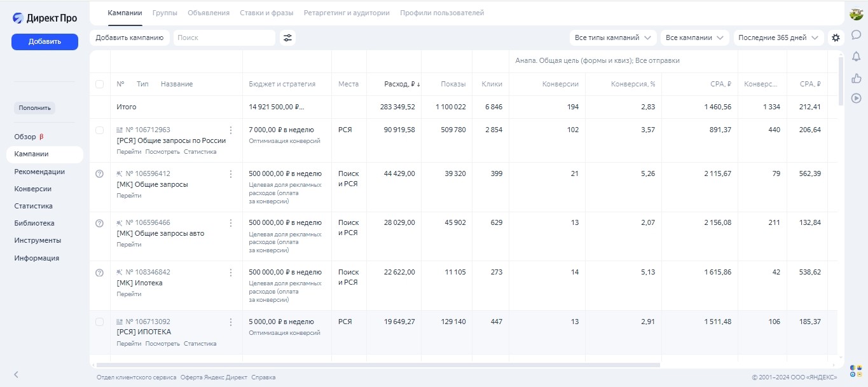Open three-dot menu for campaign 106712963
The width and height of the screenshot is (868, 387).
coord(231,130)
